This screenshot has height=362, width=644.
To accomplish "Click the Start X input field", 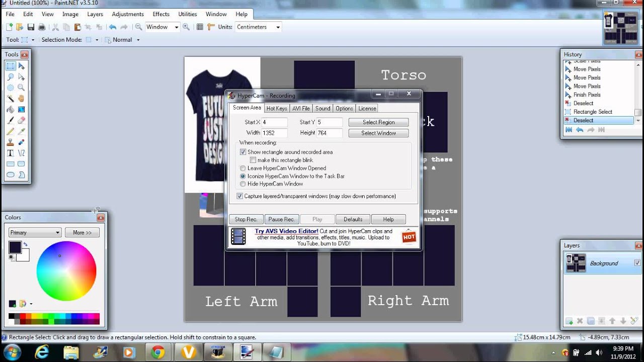I will (274, 122).
